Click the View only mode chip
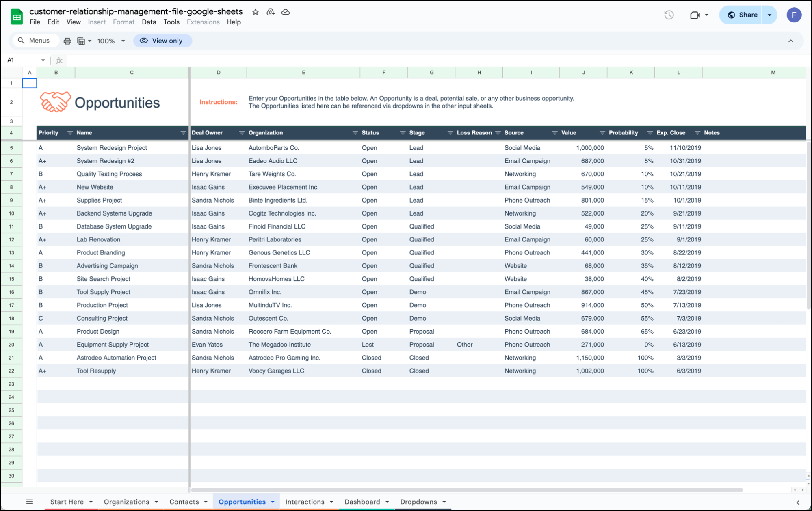 (x=162, y=41)
